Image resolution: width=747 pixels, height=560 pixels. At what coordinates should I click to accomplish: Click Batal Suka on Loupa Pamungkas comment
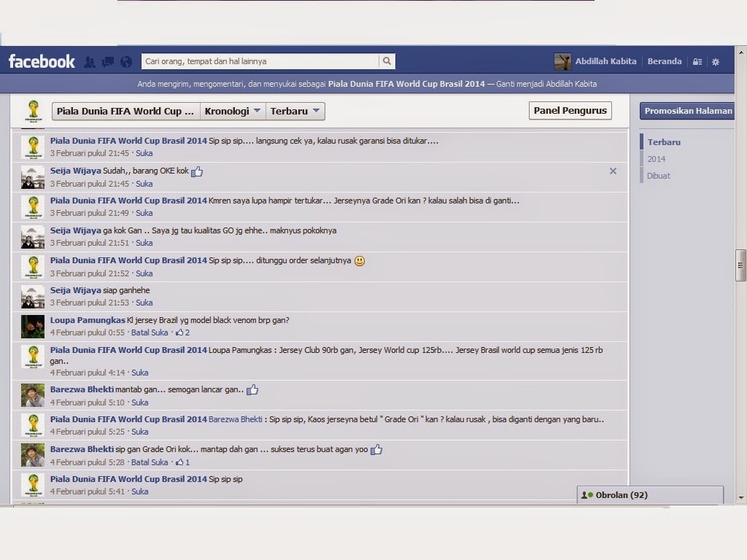[x=150, y=332]
